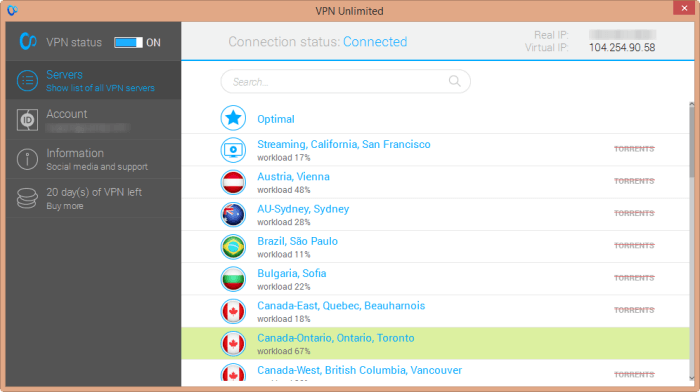Select the Servers menu item
Image resolution: width=700 pixels, height=392 pixels.
[x=93, y=80]
